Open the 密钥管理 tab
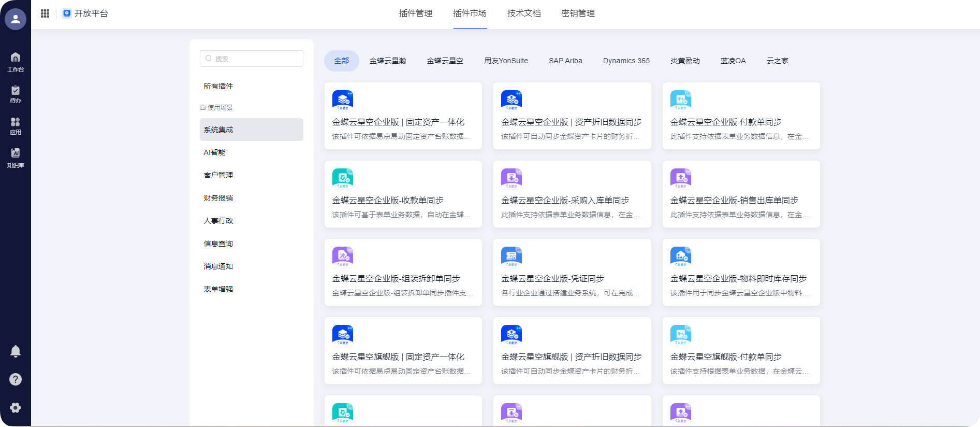The height and width of the screenshot is (427, 980). pos(578,13)
